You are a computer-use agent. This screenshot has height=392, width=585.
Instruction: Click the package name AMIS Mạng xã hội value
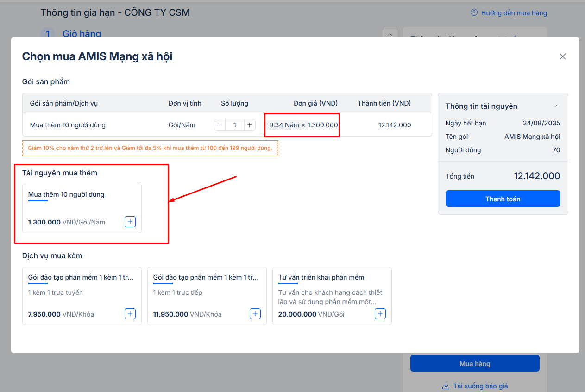[532, 137]
